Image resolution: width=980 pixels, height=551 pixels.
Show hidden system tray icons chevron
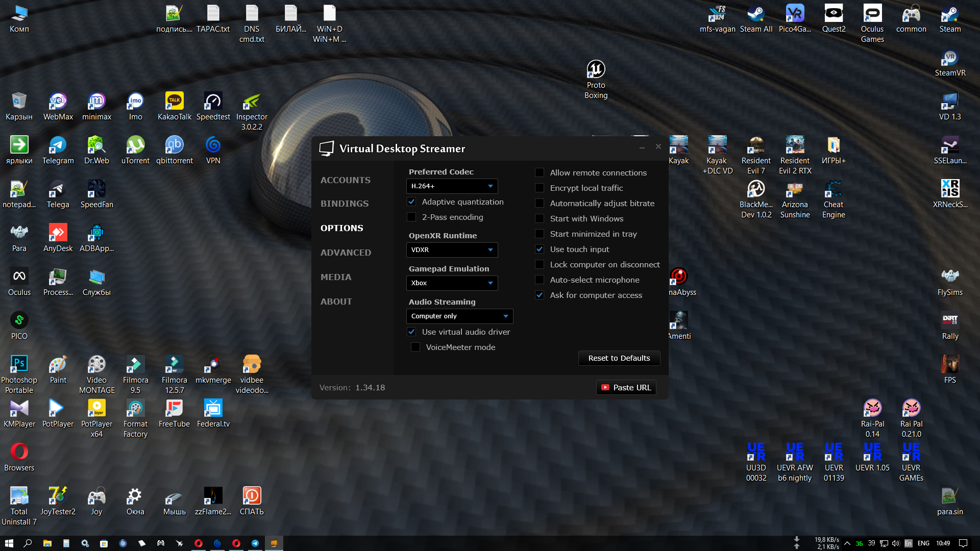[x=847, y=543]
